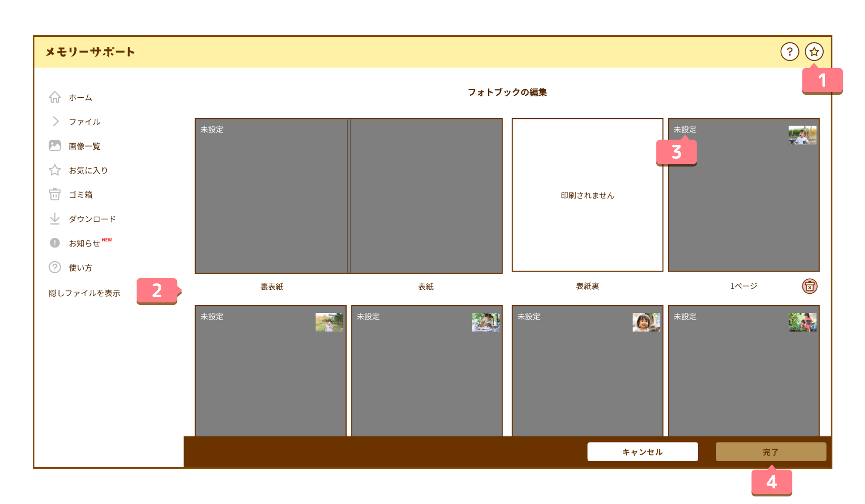Click the 印刷されません inside cover page

(x=587, y=195)
